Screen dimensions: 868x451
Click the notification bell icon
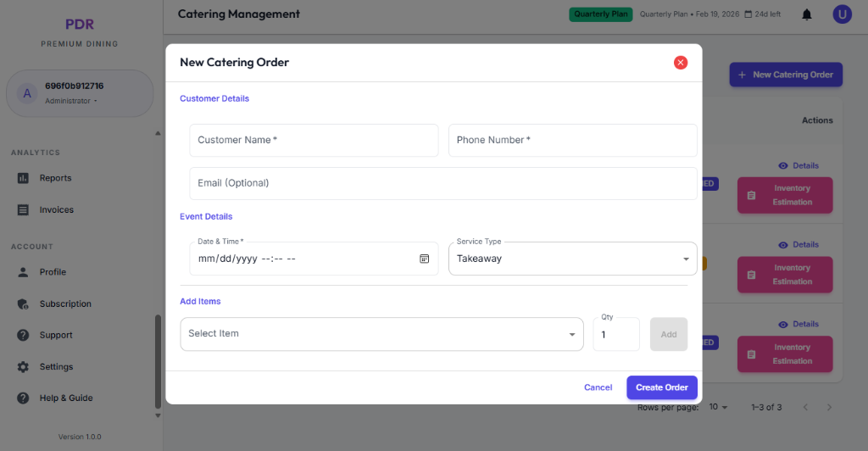807,14
